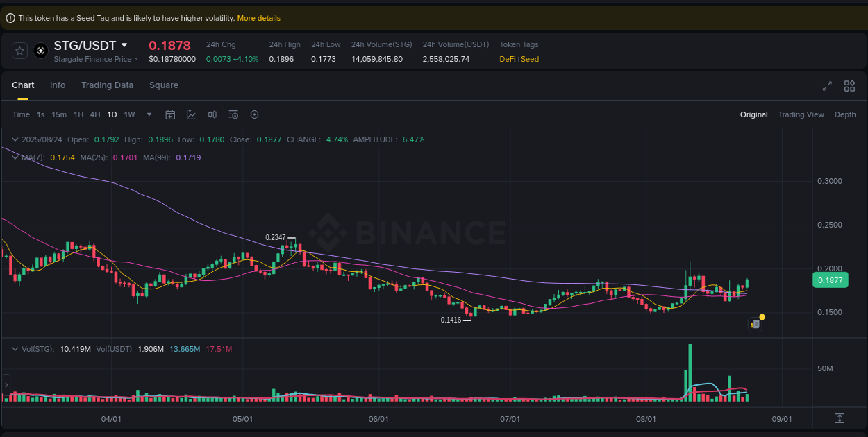Switch chart style via the candlestick icon
This screenshot has height=437, width=868.
[212, 114]
